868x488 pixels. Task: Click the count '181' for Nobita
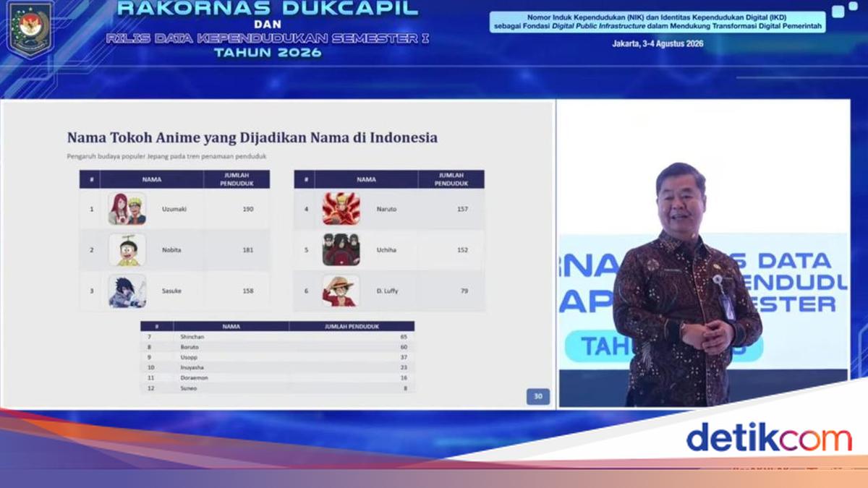pyautogui.click(x=248, y=250)
